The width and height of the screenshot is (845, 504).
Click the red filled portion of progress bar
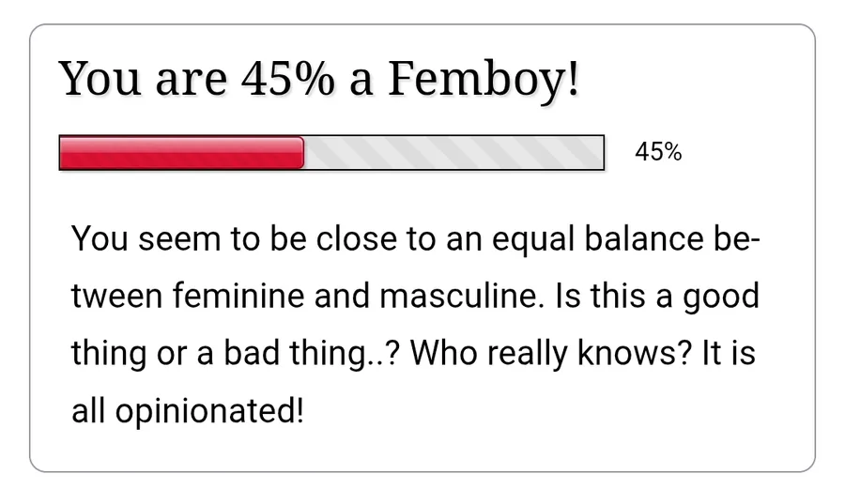coord(181,153)
